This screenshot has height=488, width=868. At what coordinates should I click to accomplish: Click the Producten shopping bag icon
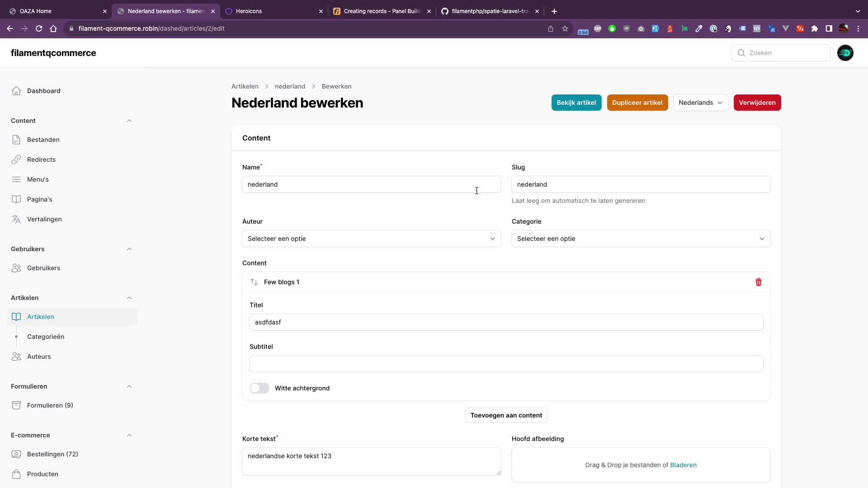(16, 474)
